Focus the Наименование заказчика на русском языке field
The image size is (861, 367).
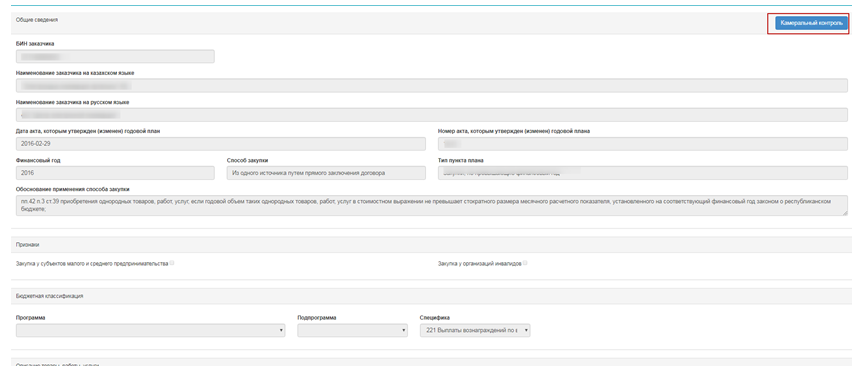432,115
